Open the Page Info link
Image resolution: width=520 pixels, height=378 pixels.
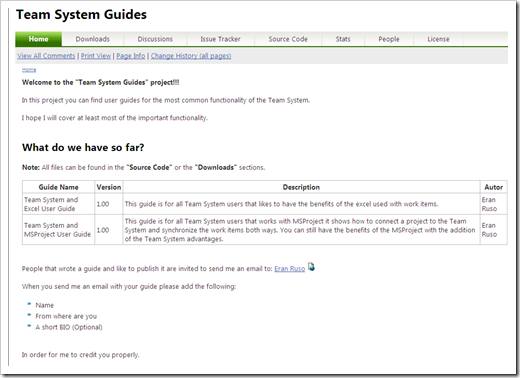tap(131, 56)
